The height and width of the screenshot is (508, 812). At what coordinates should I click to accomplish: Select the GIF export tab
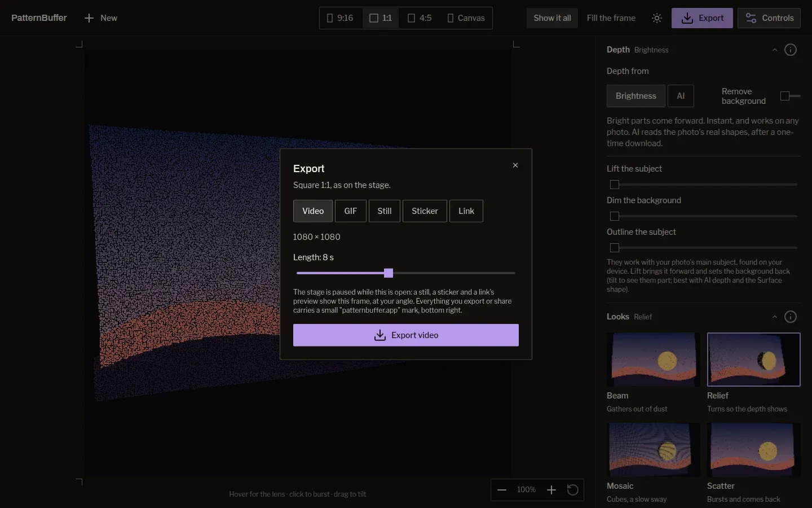(351, 211)
